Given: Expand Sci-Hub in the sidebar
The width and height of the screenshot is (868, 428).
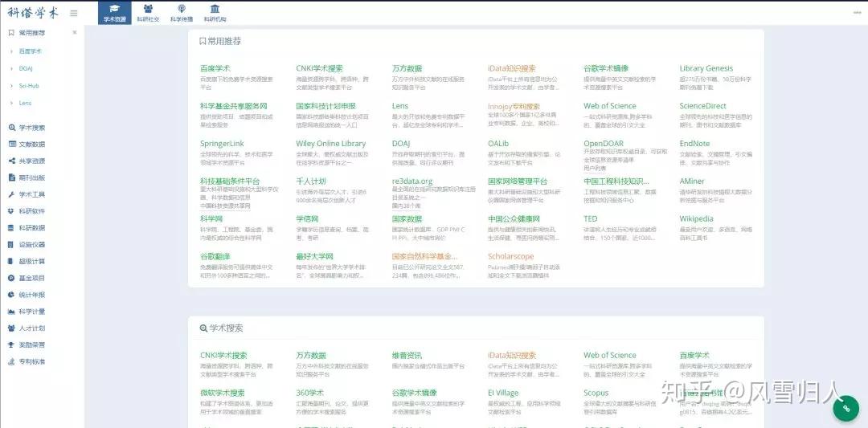Looking at the screenshot, I should [x=29, y=86].
